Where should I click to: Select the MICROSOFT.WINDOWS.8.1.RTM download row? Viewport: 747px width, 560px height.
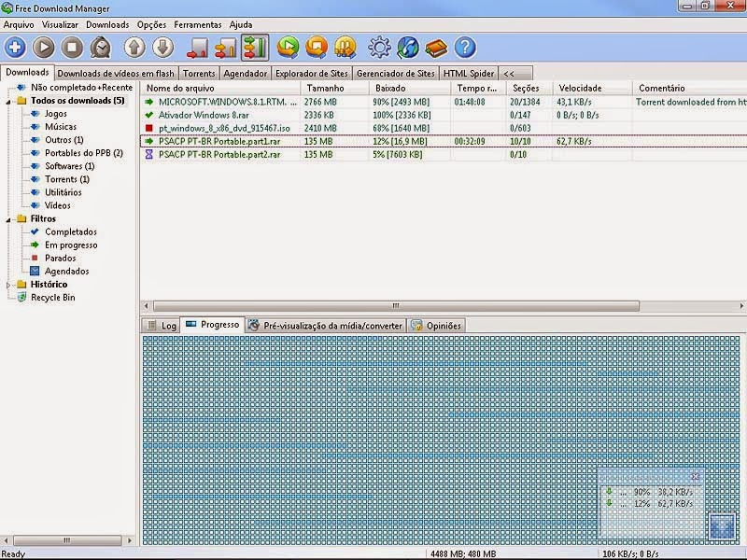pyautogui.click(x=444, y=102)
